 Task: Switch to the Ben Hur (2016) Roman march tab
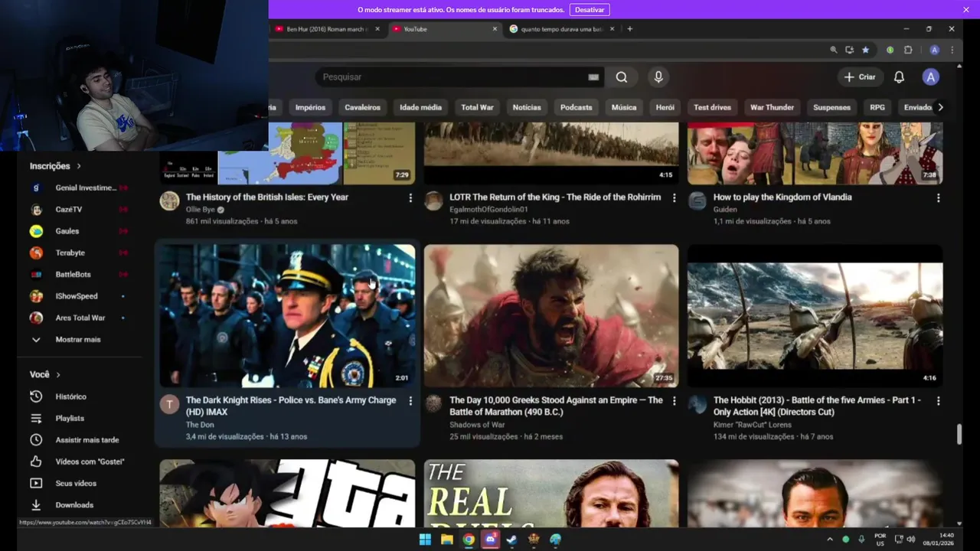pyautogui.click(x=328, y=29)
